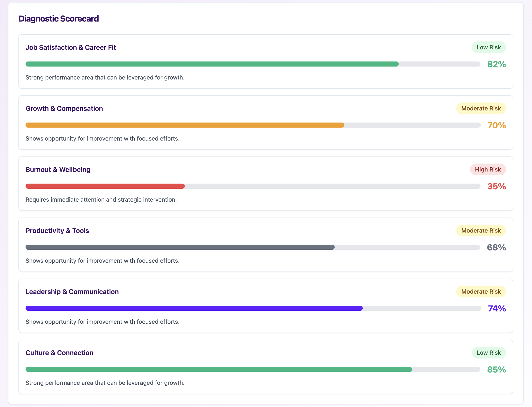Click the gray Productivity progress bar
Image resolution: width=532 pixels, height=407 pixels.
pyautogui.click(x=180, y=247)
